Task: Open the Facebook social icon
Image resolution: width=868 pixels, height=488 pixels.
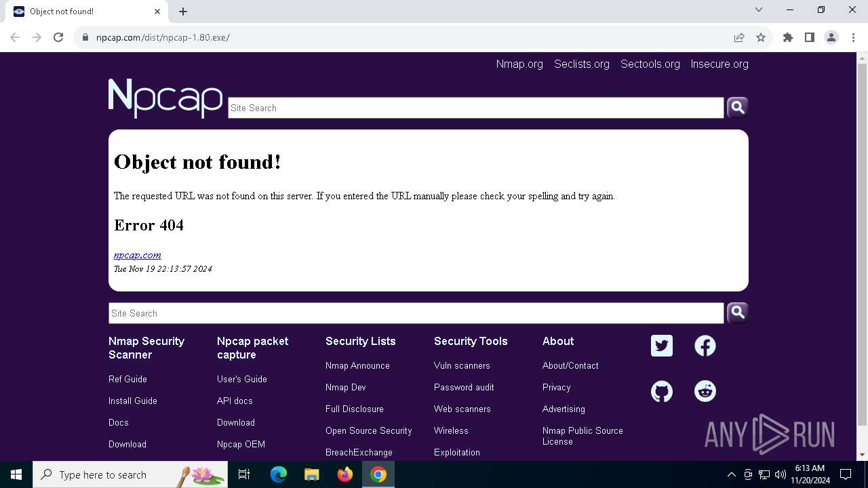Action: (x=705, y=346)
